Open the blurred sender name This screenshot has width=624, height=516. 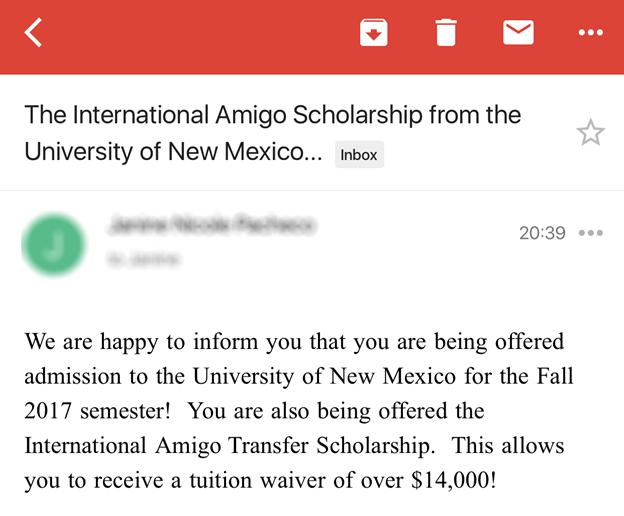212,225
